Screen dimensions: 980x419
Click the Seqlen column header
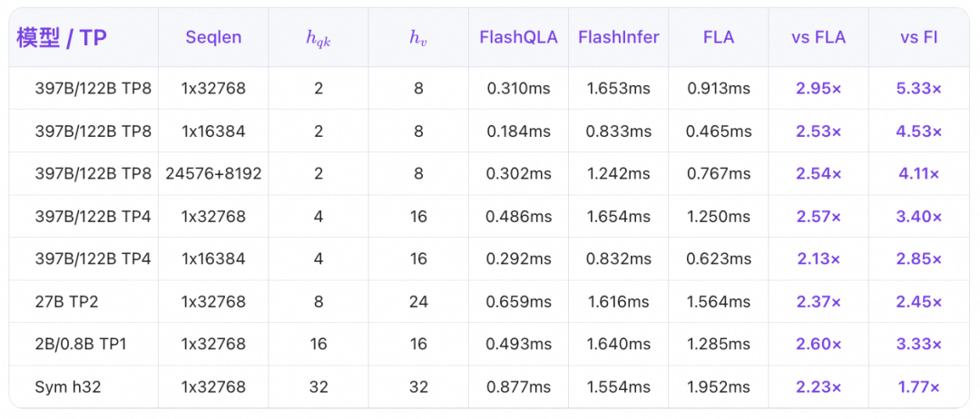coord(213,37)
